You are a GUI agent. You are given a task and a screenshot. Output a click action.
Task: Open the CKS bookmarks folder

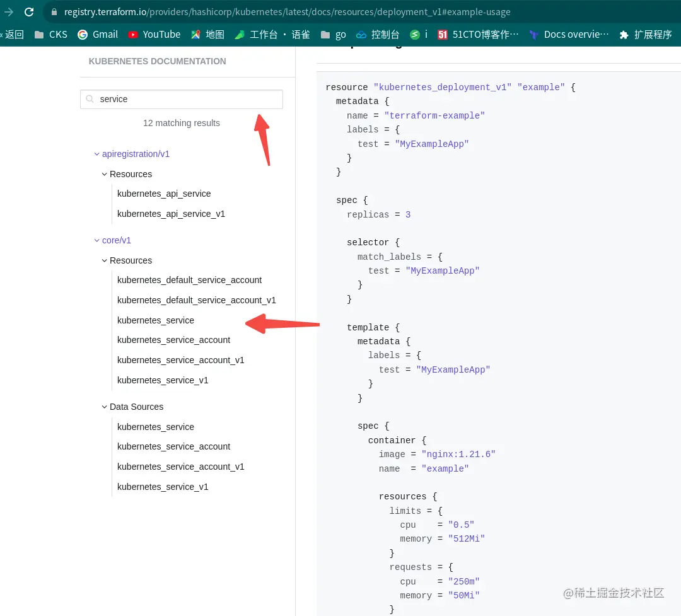pos(51,34)
